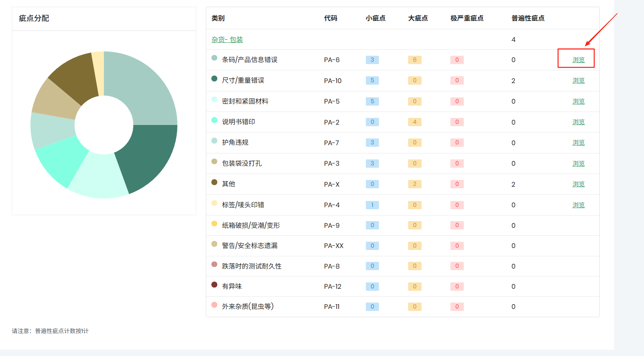Click dark green dot beside 尺寸/重量错误
The height and width of the screenshot is (356, 644).
215,78
